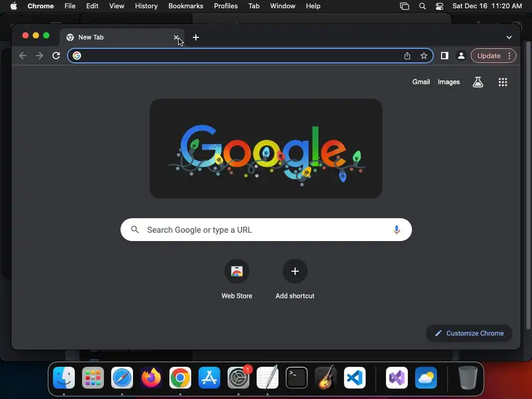Viewport: 532px width, 399px height.
Task: Open the Trash from the Dock
Action: tap(468, 378)
